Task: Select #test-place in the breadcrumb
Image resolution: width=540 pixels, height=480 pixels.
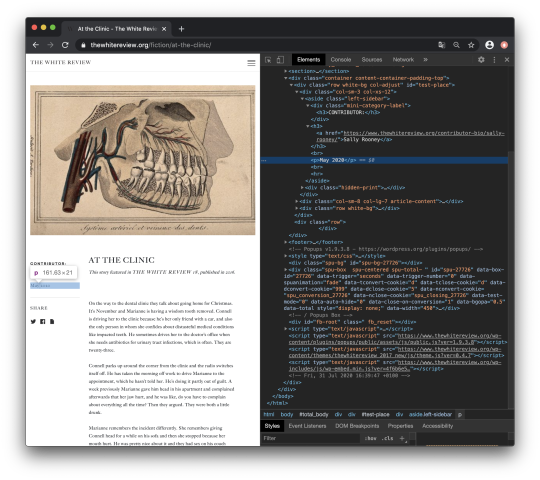Action: point(375,415)
